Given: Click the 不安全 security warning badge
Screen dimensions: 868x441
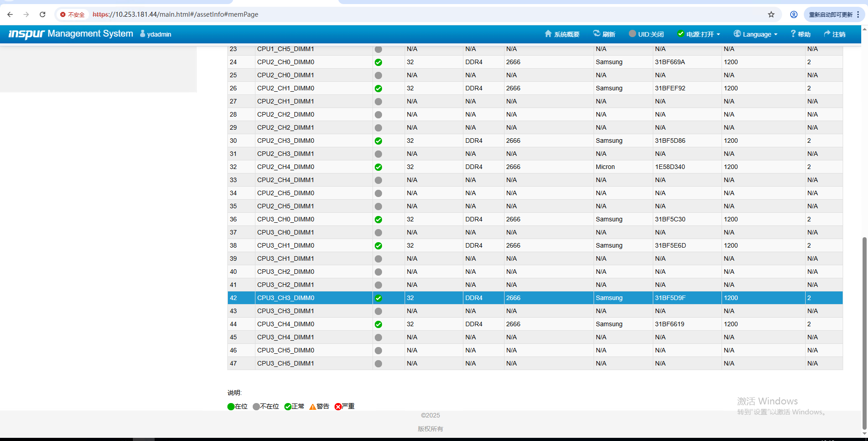Looking at the screenshot, I should [x=72, y=14].
